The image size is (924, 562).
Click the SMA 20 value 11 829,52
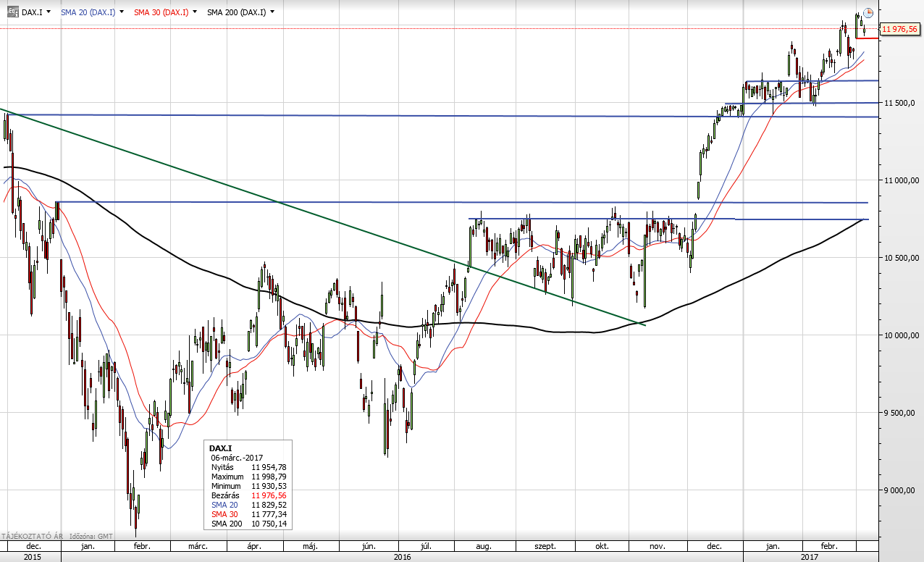[x=269, y=505]
